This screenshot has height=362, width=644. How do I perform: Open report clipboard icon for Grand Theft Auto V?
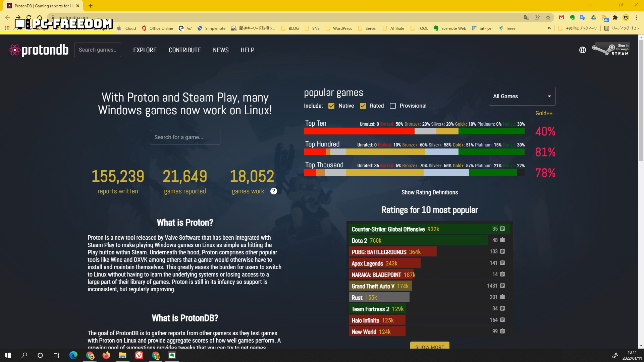(x=502, y=286)
